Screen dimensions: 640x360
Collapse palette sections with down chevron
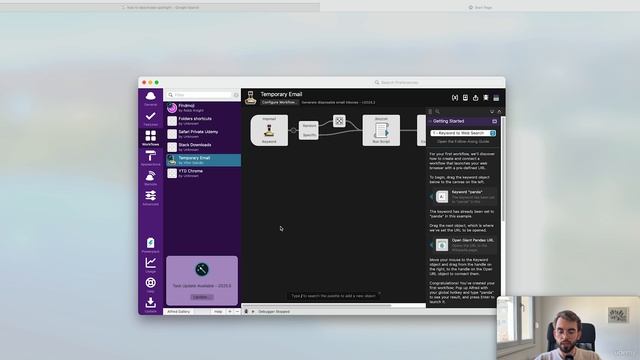point(492,111)
